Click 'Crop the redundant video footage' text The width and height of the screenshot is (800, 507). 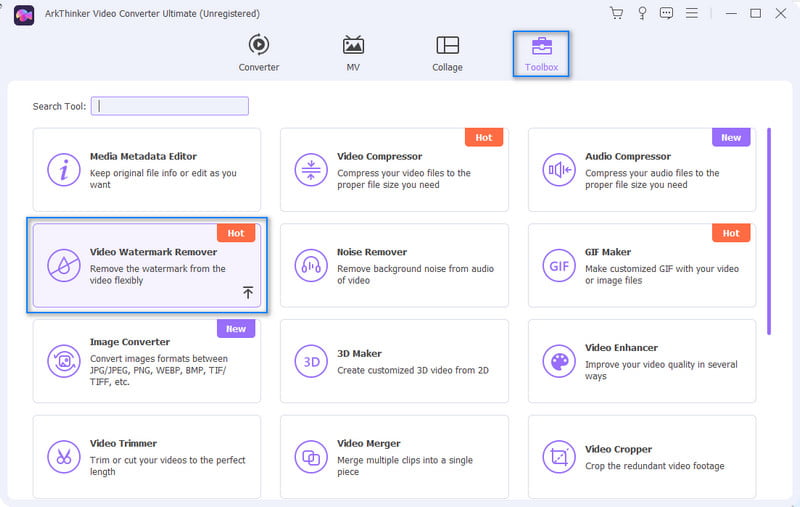click(x=655, y=466)
